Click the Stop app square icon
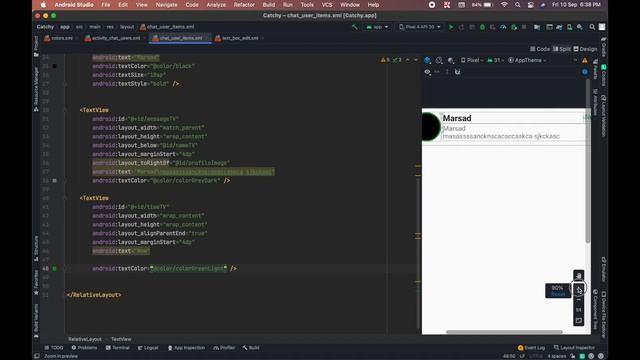The width and height of the screenshot is (640, 360). pos(524,27)
